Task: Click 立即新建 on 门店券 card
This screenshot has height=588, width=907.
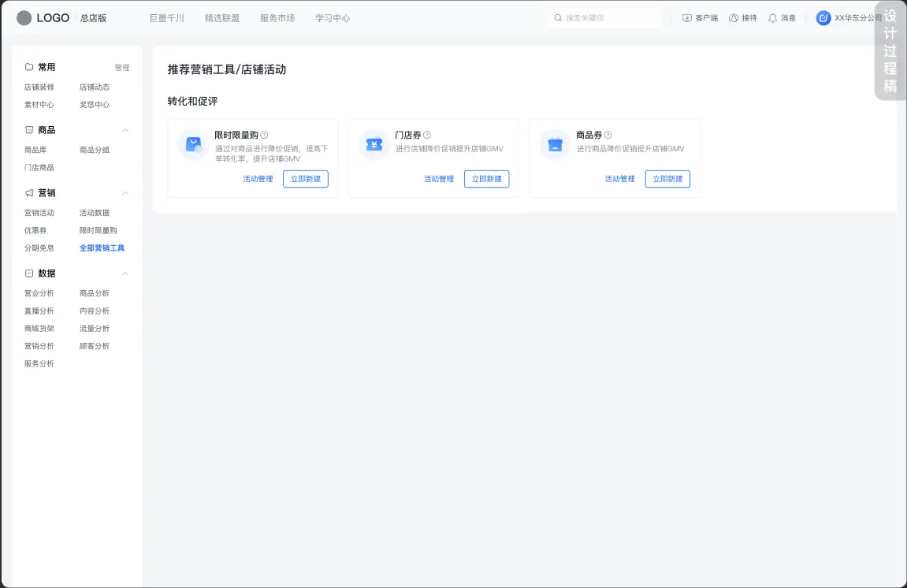Action: [486, 179]
